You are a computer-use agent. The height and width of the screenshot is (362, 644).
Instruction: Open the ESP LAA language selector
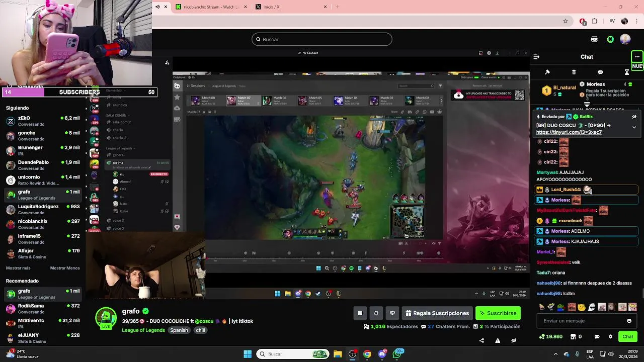click(x=590, y=354)
